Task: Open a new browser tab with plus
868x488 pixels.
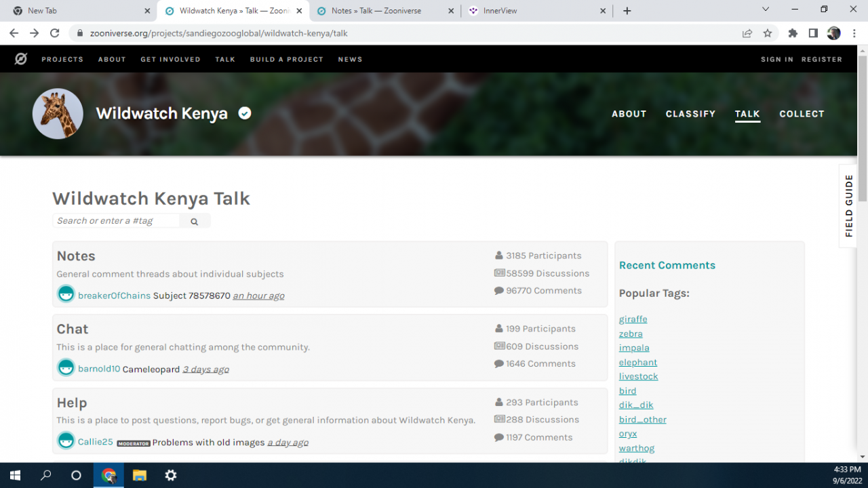Action: coord(627,11)
